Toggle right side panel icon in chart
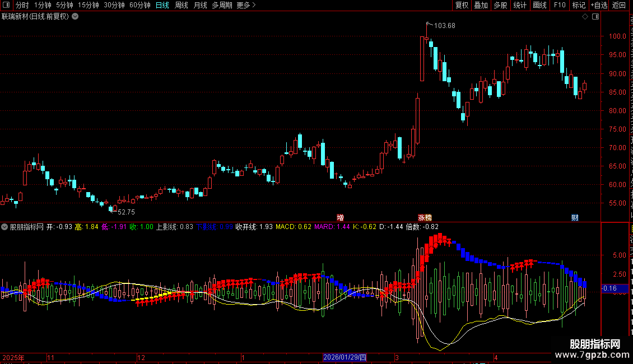Screen dimensions: 633x364 (x=595, y=17)
